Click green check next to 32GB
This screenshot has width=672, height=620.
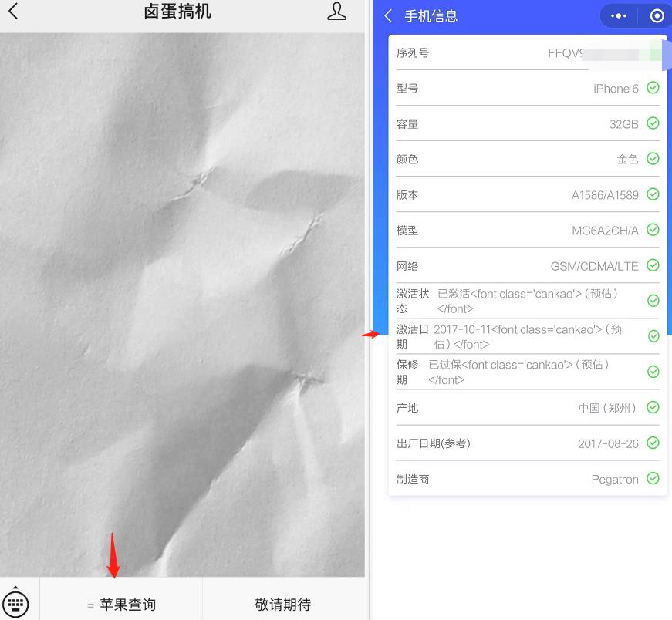pyautogui.click(x=653, y=123)
